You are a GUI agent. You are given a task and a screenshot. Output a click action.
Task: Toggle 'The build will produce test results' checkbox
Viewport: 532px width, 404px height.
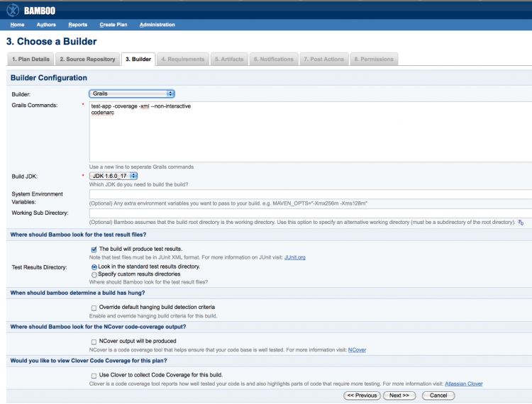[x=94, y=249]
